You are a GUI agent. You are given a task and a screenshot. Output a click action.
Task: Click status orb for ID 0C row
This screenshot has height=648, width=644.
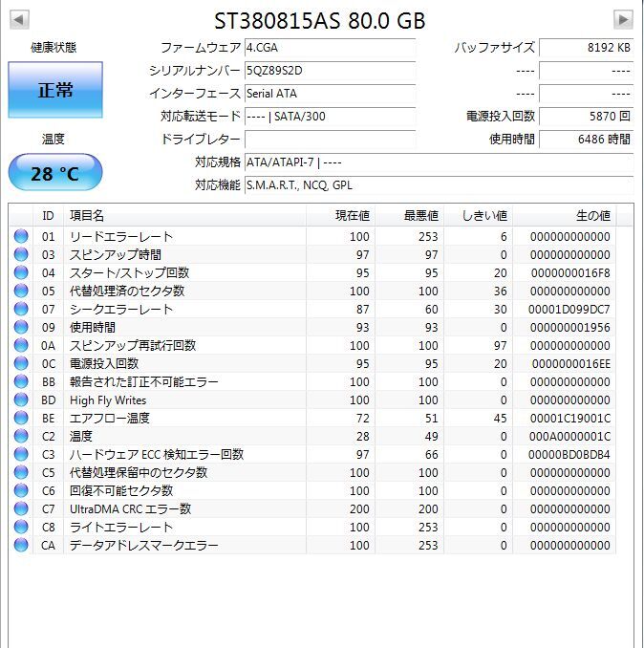21,363
